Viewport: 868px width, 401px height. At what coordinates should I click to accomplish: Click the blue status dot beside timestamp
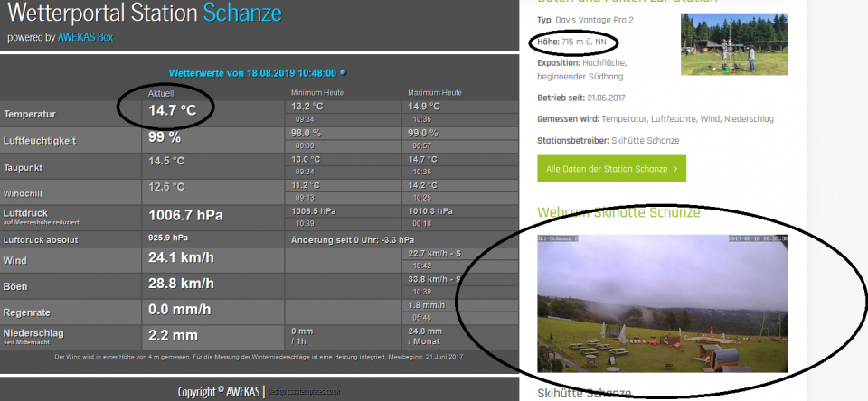click(343, 72)
